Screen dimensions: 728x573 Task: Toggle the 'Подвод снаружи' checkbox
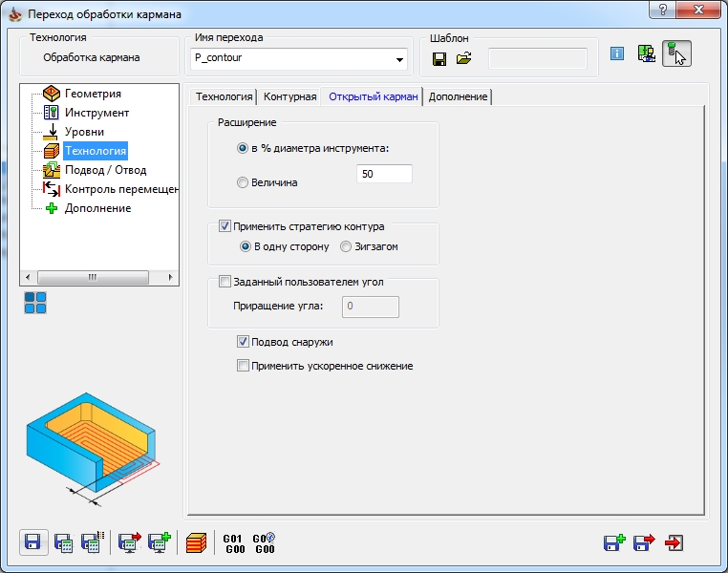[243, 342]
